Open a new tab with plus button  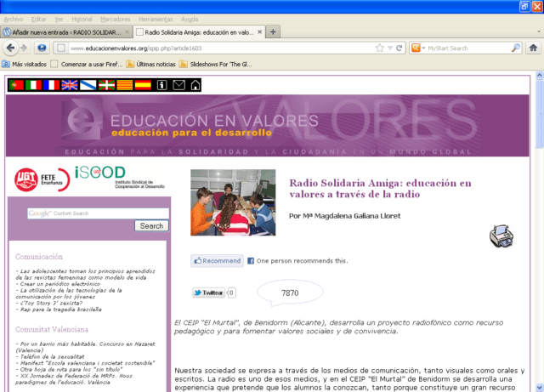coord(273,31)
